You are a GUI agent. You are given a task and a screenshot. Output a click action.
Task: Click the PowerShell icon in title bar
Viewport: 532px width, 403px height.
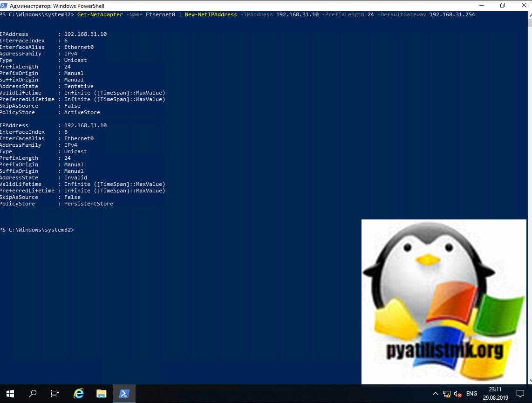[x=4, y=6]
